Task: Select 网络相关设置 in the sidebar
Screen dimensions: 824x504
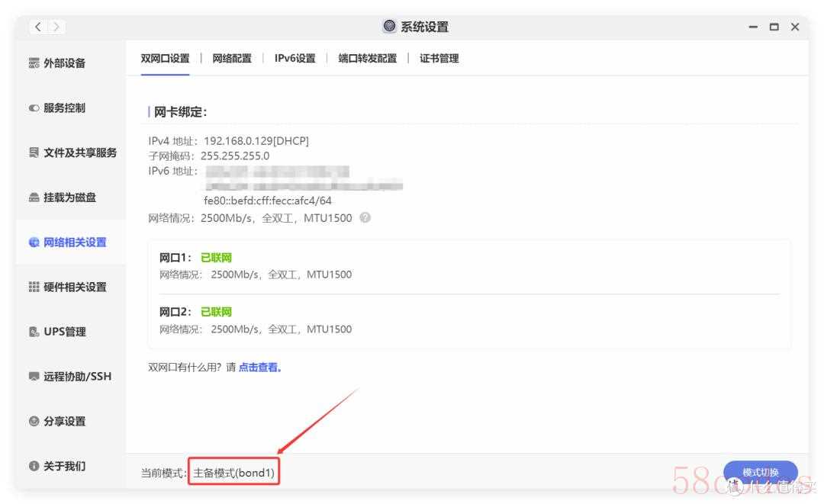Action: [75, 242]
